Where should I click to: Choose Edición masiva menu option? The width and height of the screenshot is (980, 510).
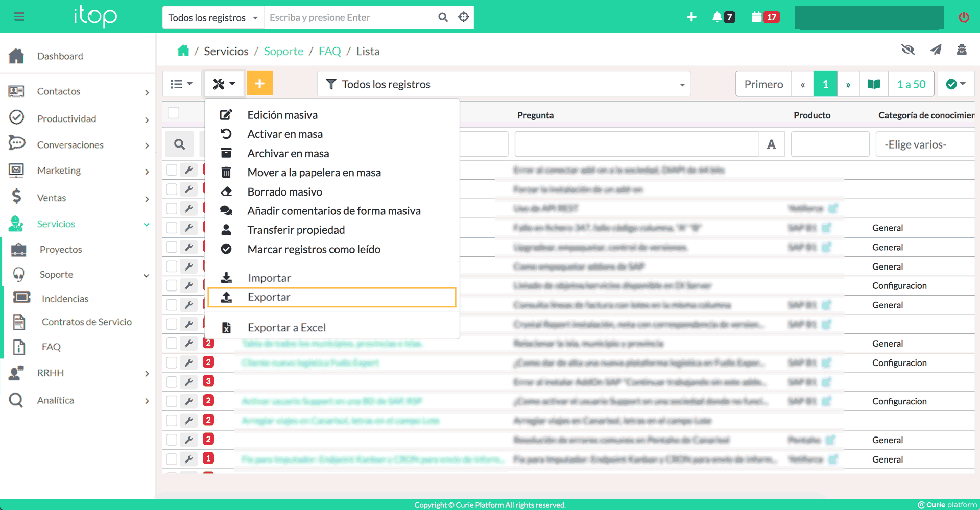point(282,115)
